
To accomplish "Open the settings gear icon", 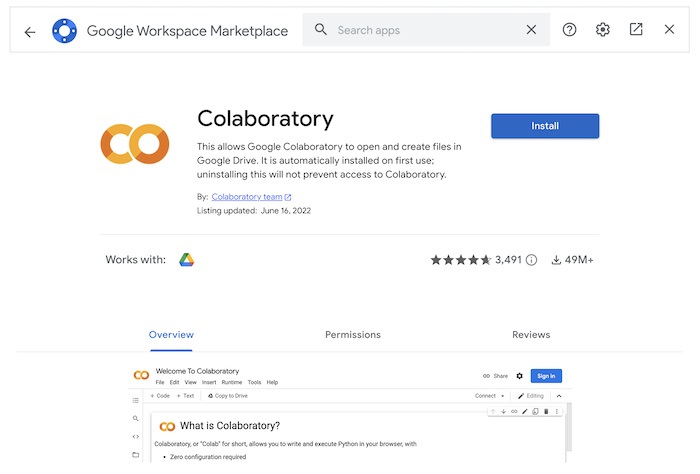I will [603, 30].
